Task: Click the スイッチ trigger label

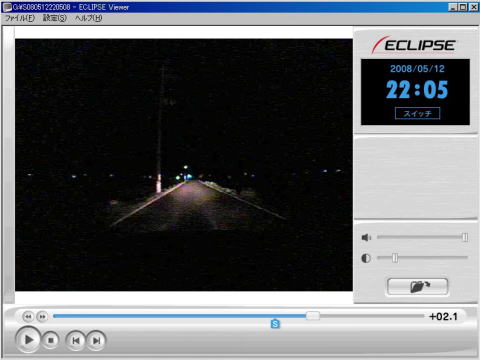Action: coord(417,113)
